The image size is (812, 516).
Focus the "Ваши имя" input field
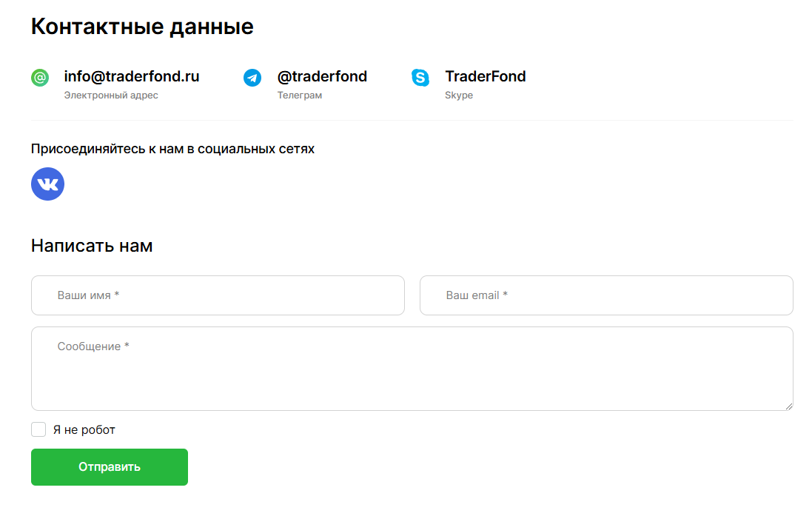(x=218, y=295)
